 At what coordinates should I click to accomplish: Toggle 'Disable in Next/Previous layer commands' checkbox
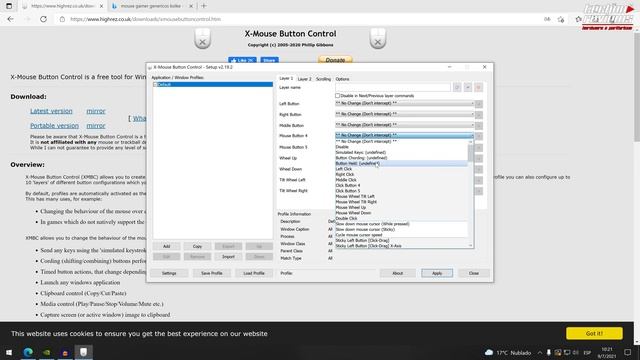338,96
